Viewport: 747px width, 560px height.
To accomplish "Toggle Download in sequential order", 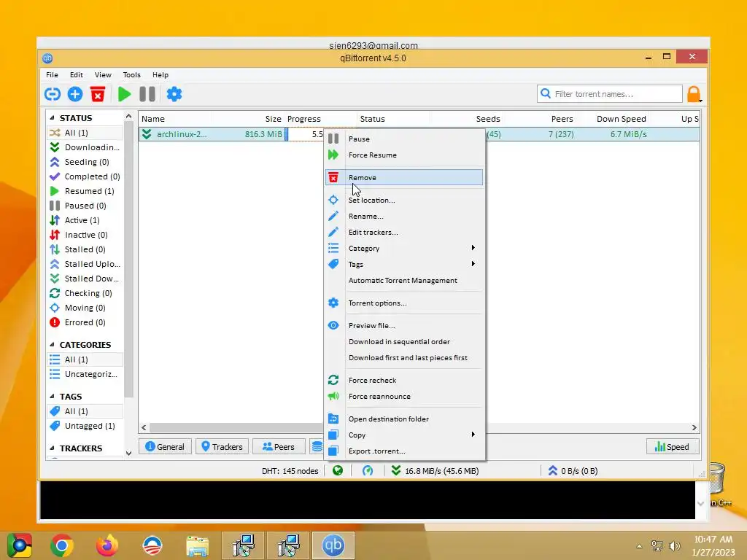I will (404, 341).
